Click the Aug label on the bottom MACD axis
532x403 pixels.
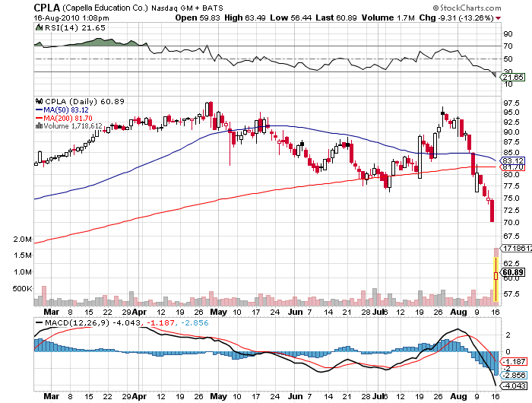click(458, 396)
